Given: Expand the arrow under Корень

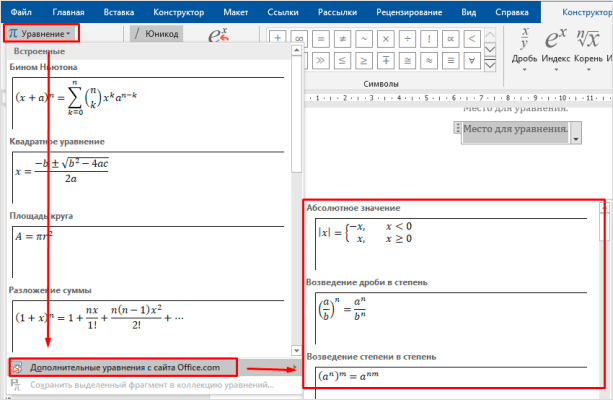Looking at the screenshot, I should point(588,70).
